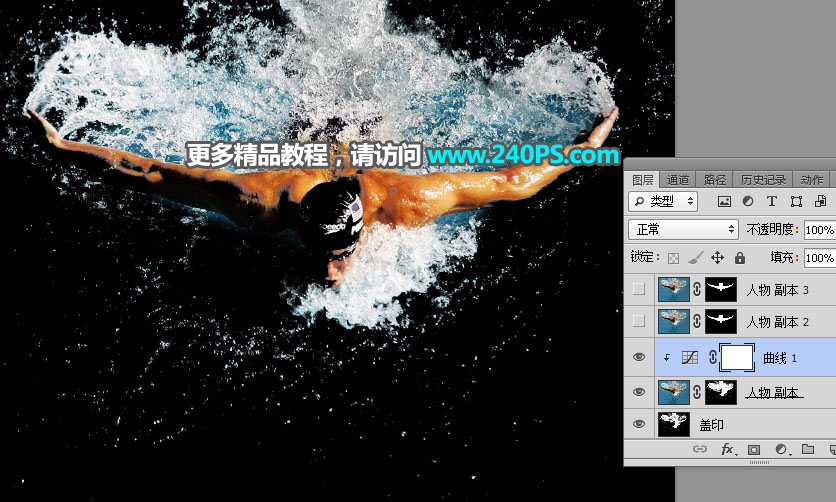Open the 正常 blend mode dropdown
The height and width of the screenshot is (502, 836).
(683, 230)
